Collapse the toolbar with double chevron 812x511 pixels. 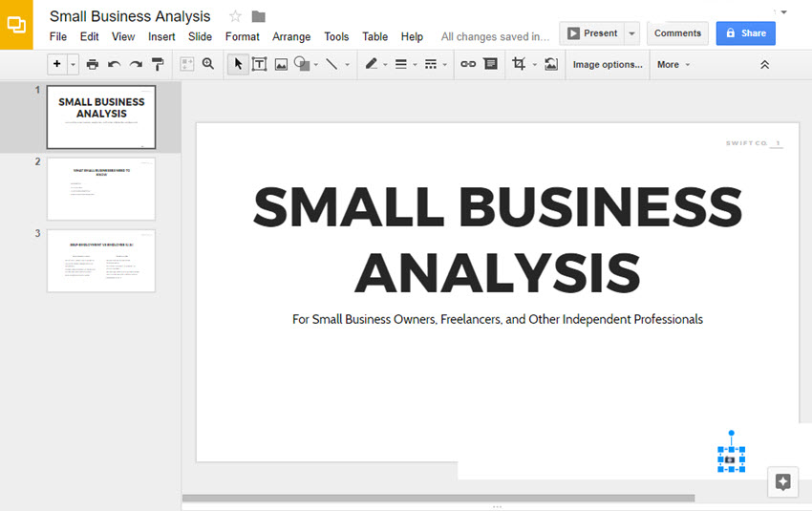pos(764,64)
